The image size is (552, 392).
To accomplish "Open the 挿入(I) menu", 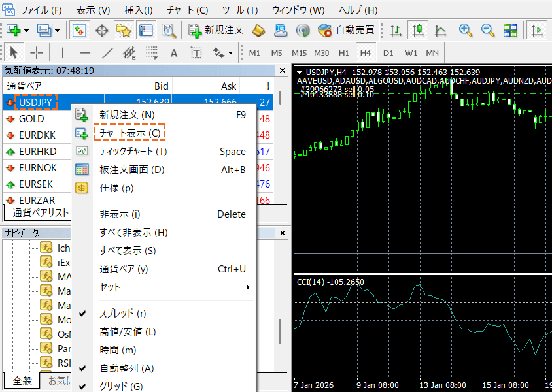I will (x=139, y=10).
